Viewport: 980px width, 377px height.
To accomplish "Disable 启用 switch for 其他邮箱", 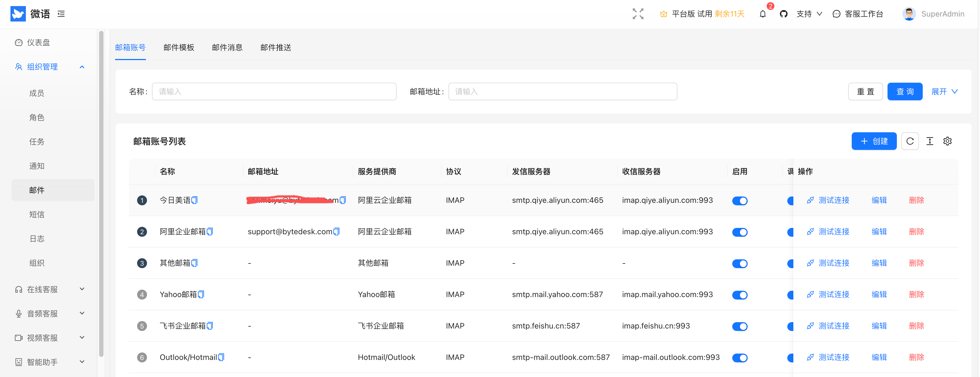I will tap(740, 263).
